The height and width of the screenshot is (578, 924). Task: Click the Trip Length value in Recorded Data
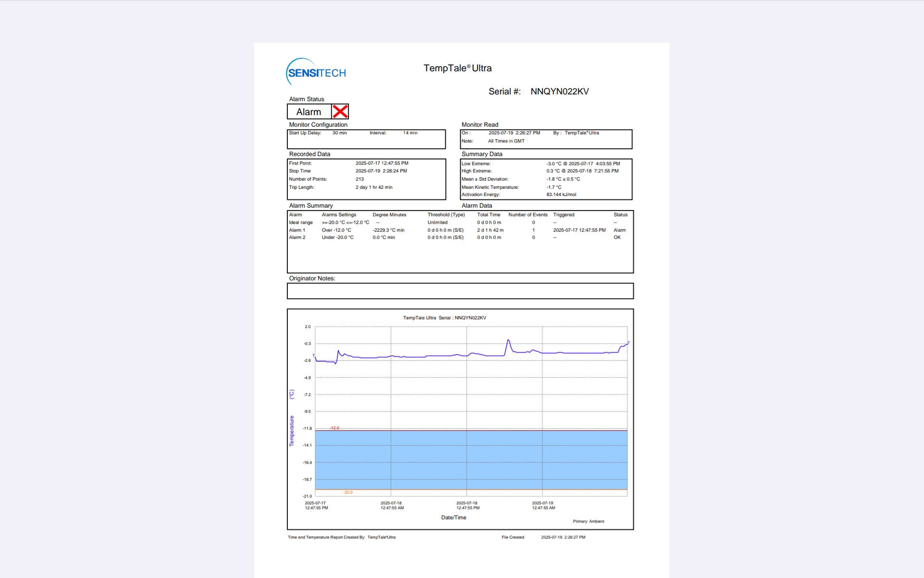click(374, 187)
